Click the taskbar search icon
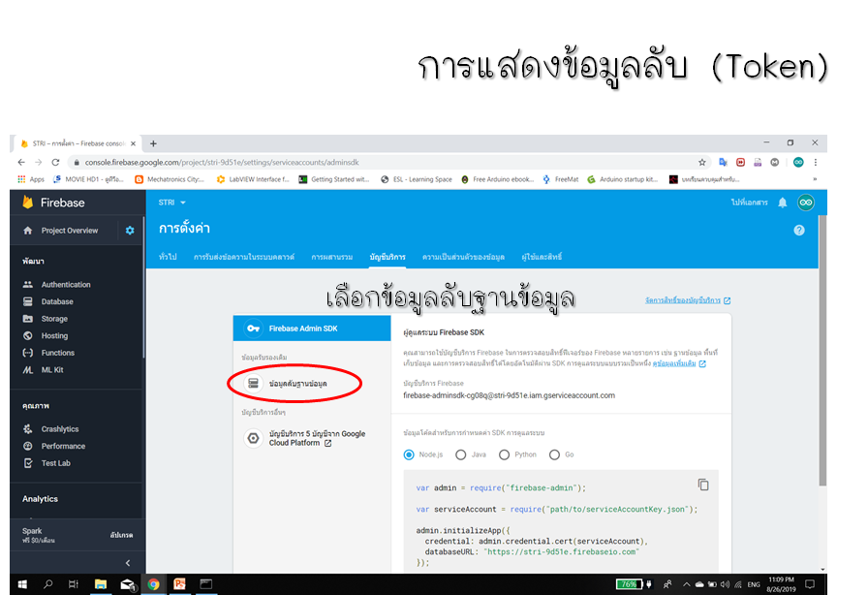Viewport: 868px width, 595px height. tap(48, 584)
